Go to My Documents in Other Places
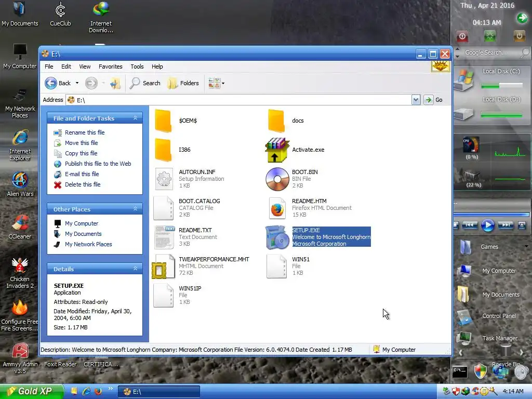Viewport: 532px width, 399px height. click(83, 234)
